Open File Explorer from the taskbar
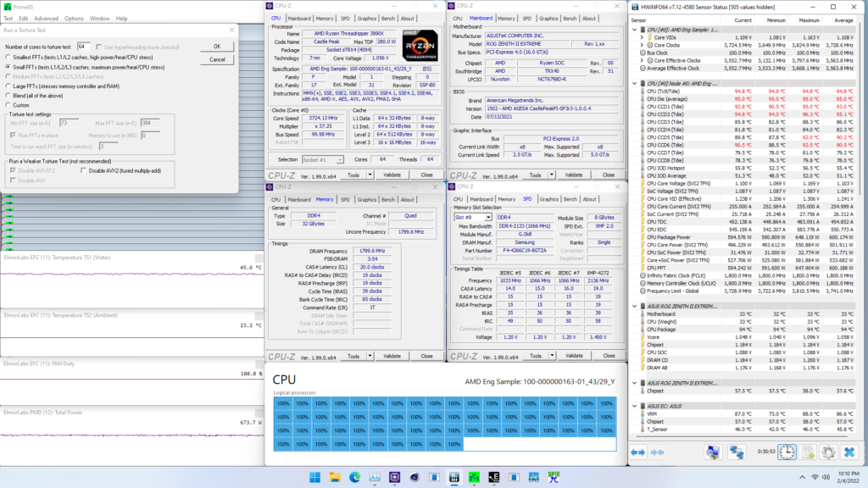The width and height of the screenshot is (868, 488). pos(335,477)
